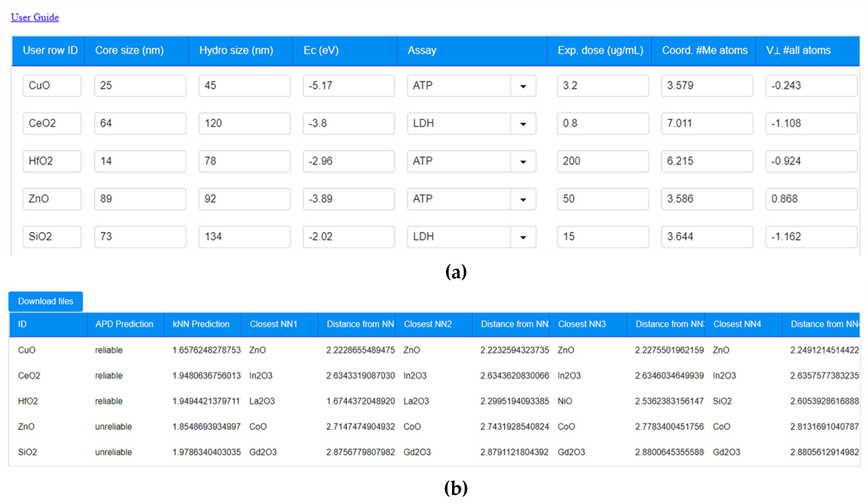Focus the Exp. dose field with 200
The height and width of the screenshot is (504, 868).
point(603,161)
